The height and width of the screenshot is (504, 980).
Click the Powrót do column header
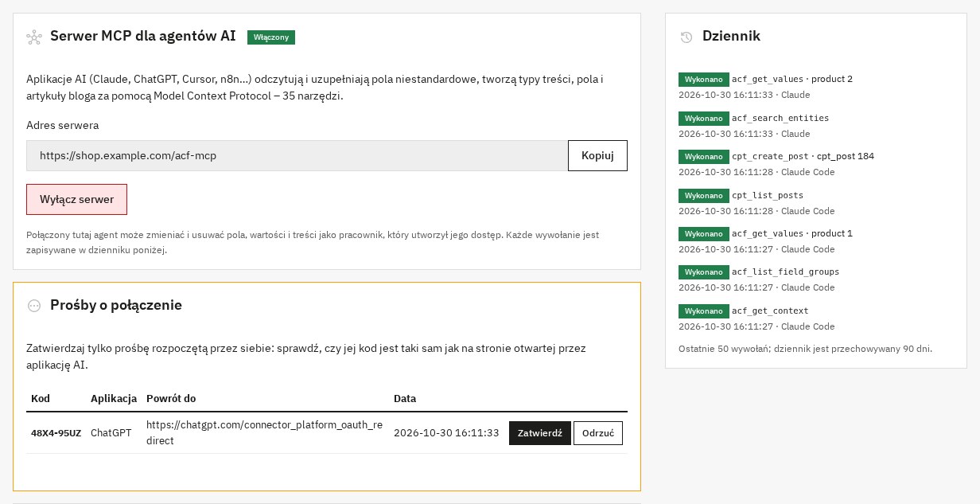pos(171,398)
